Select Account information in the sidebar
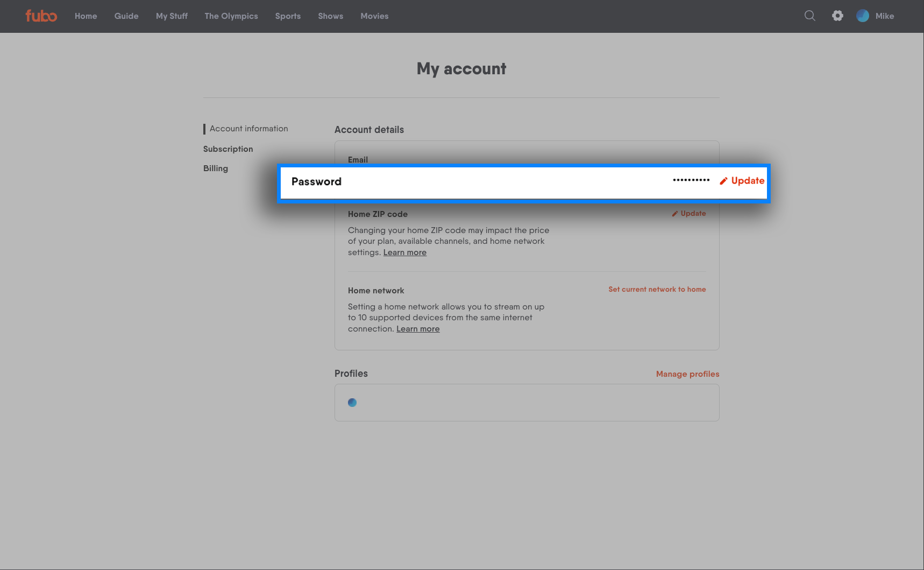The width and height of the screenshot is (924, 570). (x=248, y=129)
